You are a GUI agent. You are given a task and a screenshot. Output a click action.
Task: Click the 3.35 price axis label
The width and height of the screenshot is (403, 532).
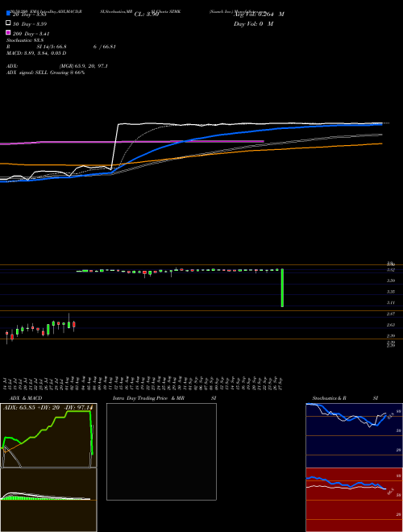tap(390, 292)
